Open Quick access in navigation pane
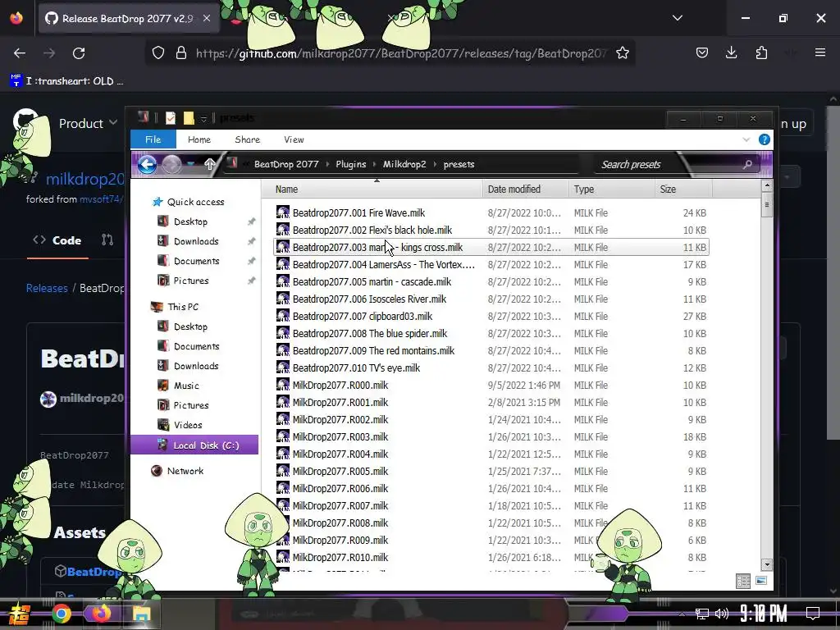This screenshot has height=630, width=840. click(195, 202)
